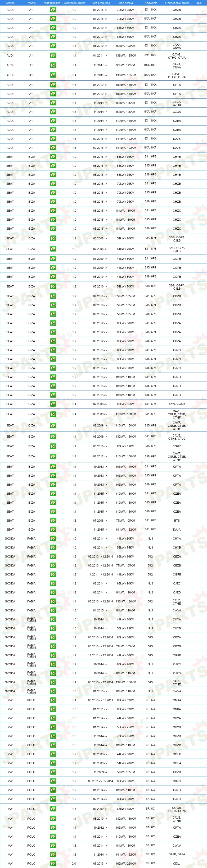207x868 pixels.
Task: Select the '05.2014 ->' production date cell
Action: 100,837
